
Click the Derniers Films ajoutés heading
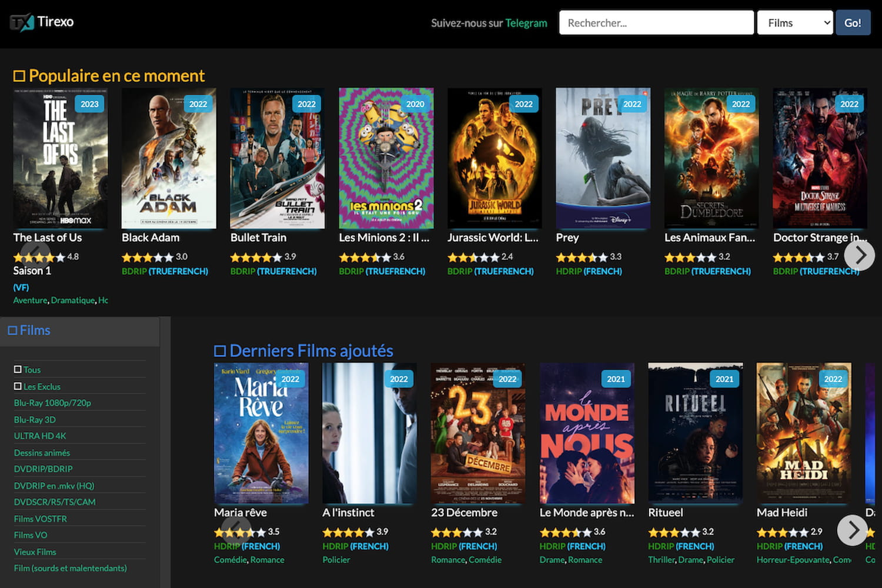pyautogui.click(x=312, y=351)
